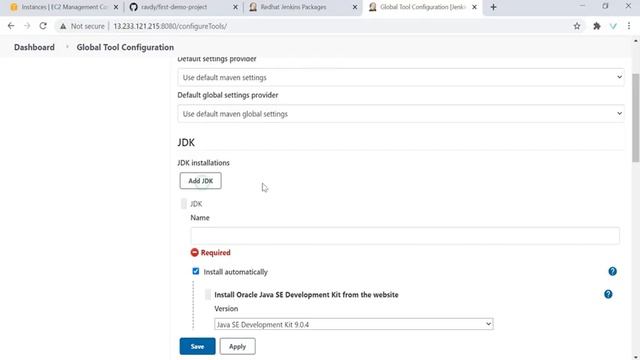Click the scrollbar up arrow
The width and height of the screenshot is (640, 360).
pyautogui.click(x=636, y=41)
